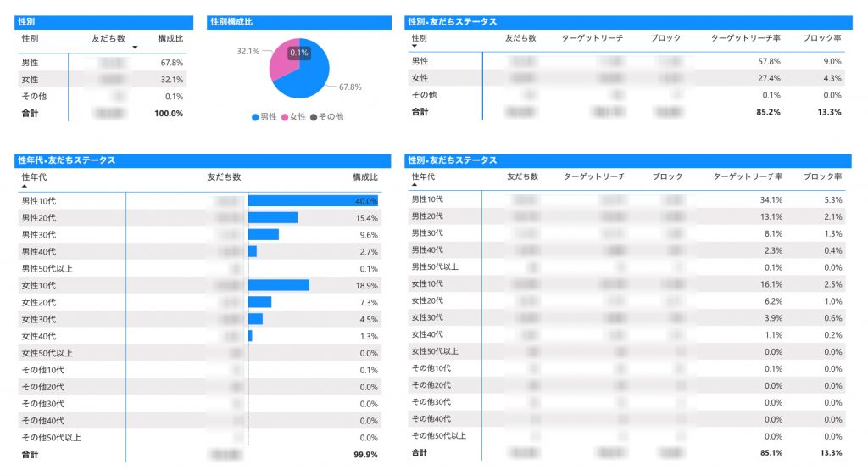Viewport: 868px width, 476px height.
Task: Click the 0.1% tooltip label on the pie chart
Action: pyautogui.click(x=298, y=53)
